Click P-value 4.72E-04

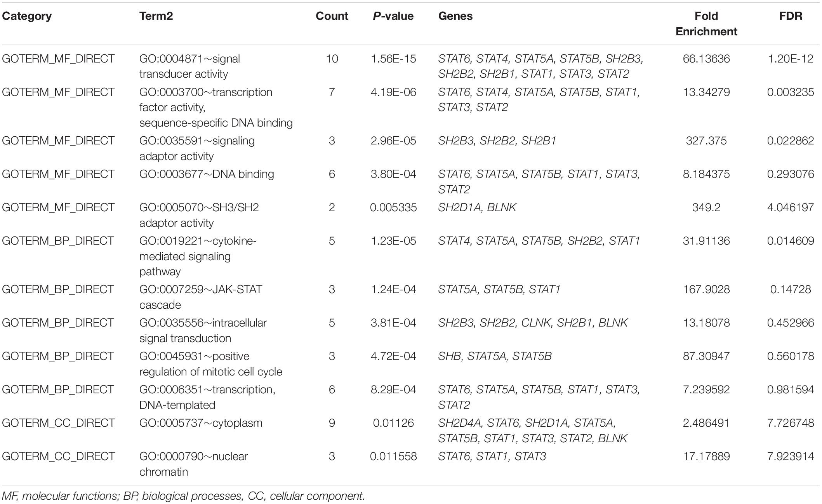393,356
